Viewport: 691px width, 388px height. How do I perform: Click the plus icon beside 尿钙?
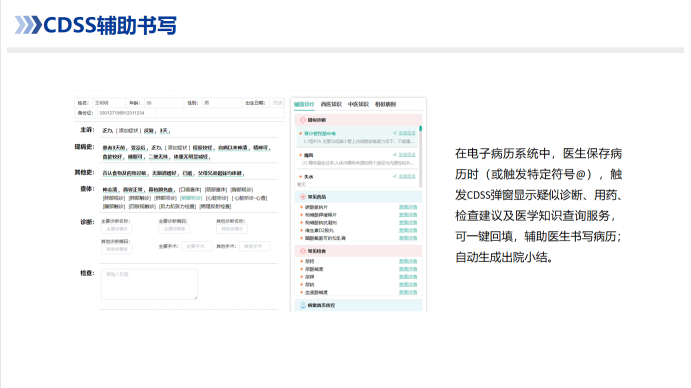pos(301,261)
